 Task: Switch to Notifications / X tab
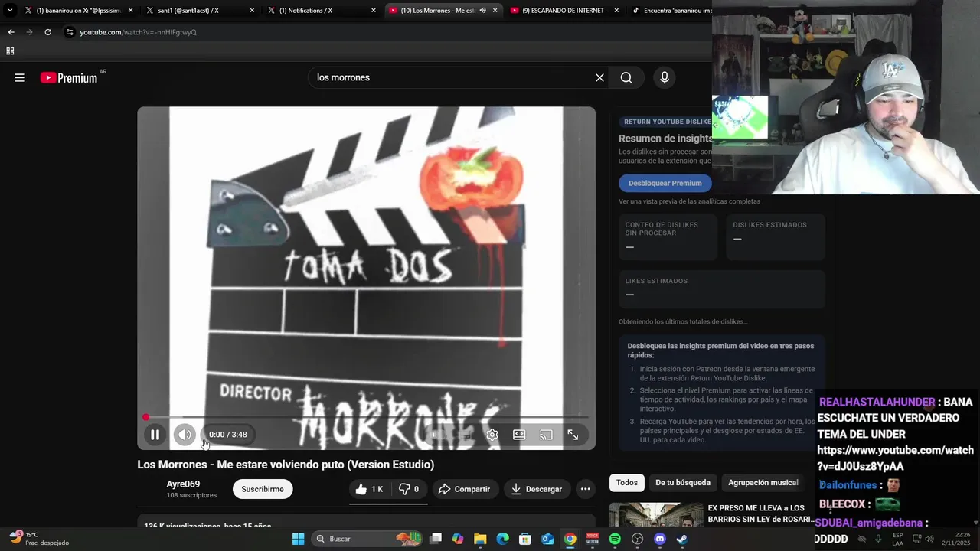pos(322,11)
